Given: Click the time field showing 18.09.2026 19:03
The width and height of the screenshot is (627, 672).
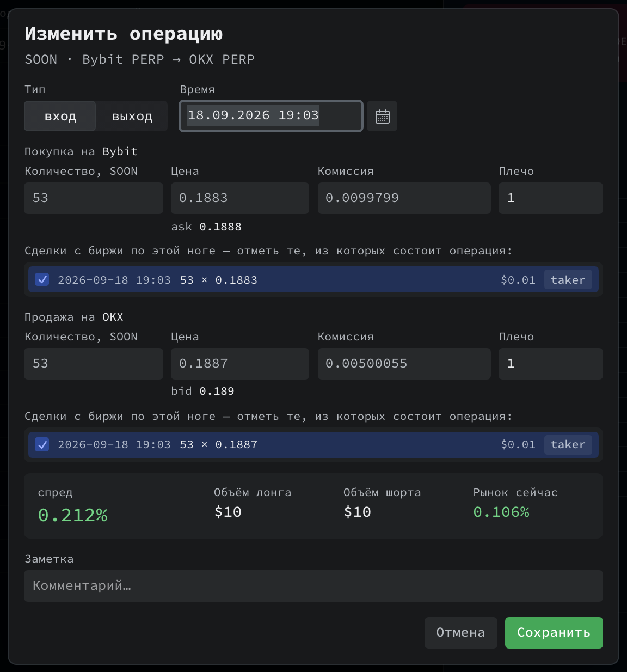Looking at the screenshot, I should pos(271,116).
